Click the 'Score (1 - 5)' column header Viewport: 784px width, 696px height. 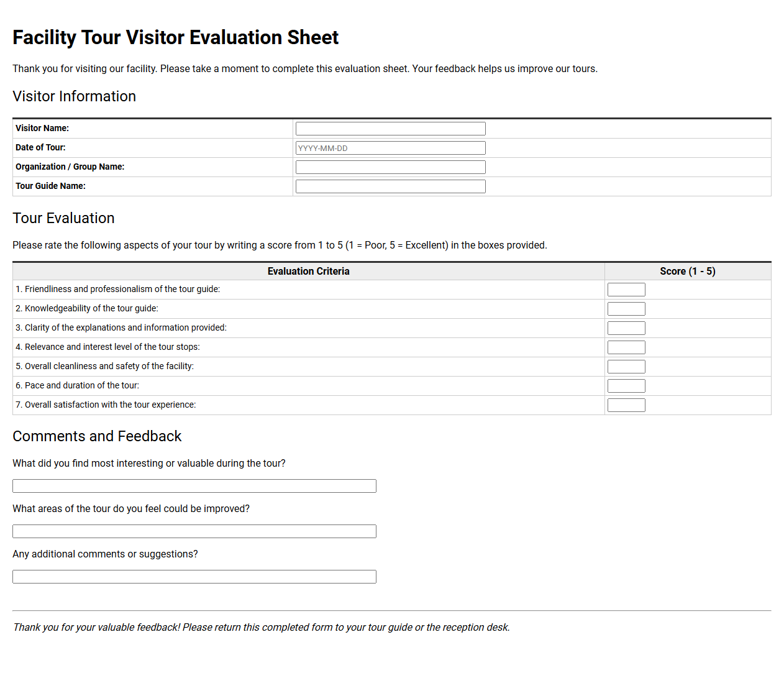688,271
